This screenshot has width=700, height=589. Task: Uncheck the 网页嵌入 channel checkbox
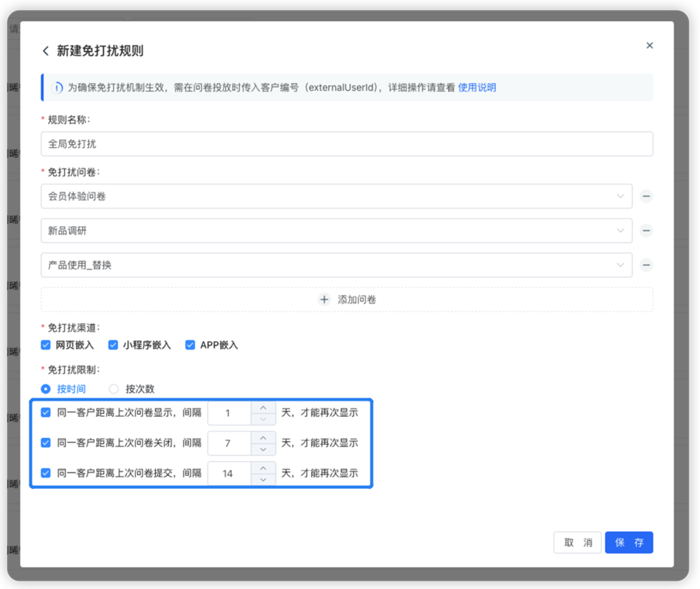coord(47,345)
